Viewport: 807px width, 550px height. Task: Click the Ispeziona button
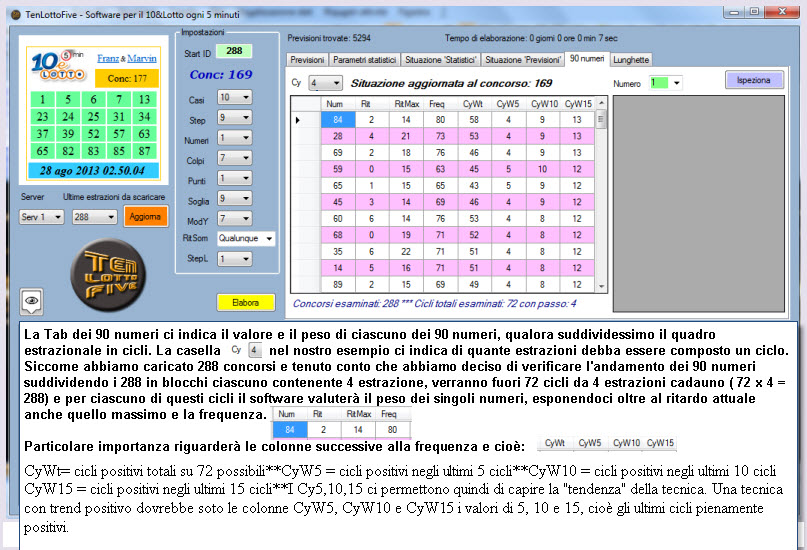(753, 80)
